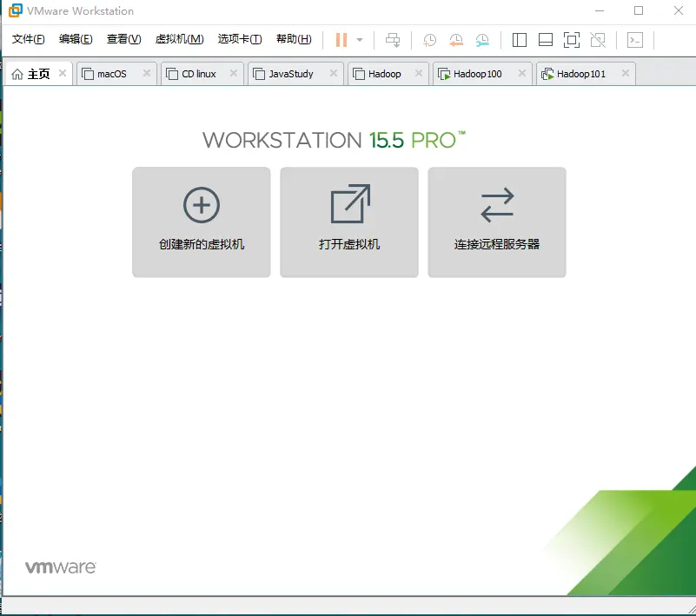This screenshot has height=616, width=696.
Task: Click the take snapshot icon
Action: point(429,40)
